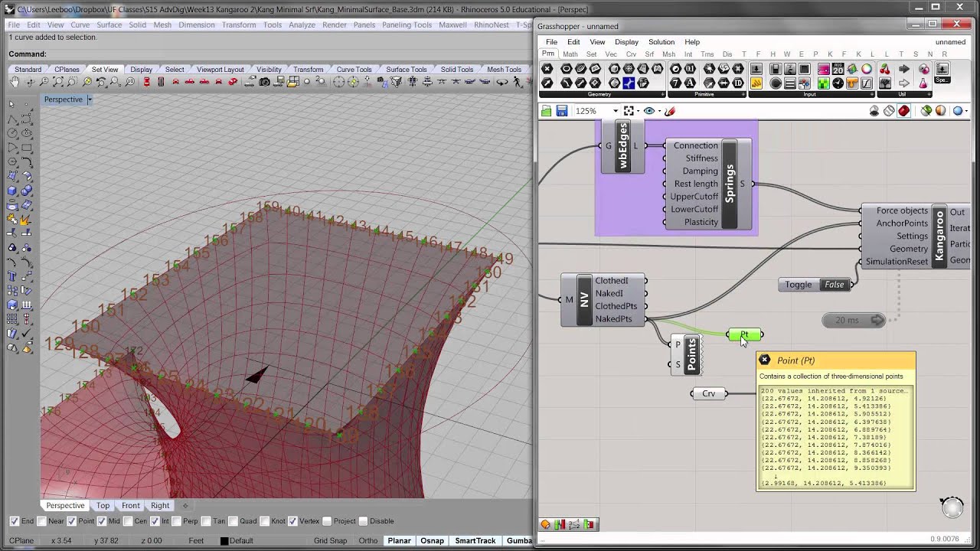
Task: Click the graph mapper icon in Input panel
Action: (866, 83)
